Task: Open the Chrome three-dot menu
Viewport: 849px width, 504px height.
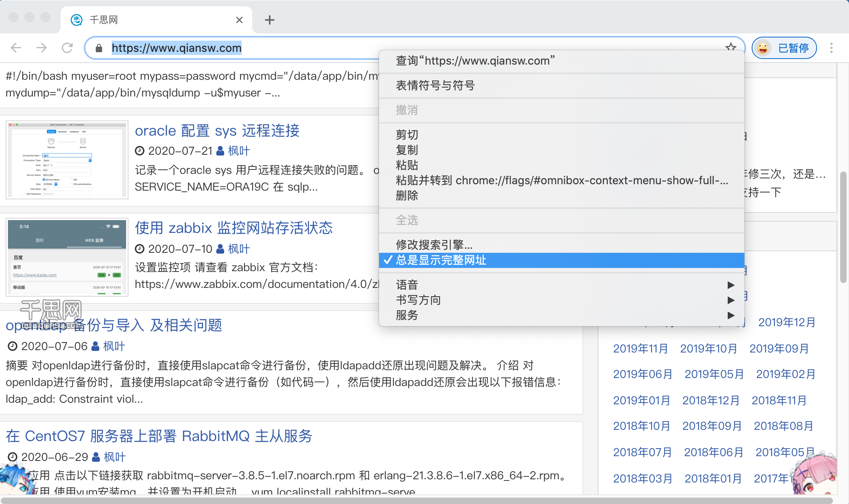Action: (x=831, y=48)
